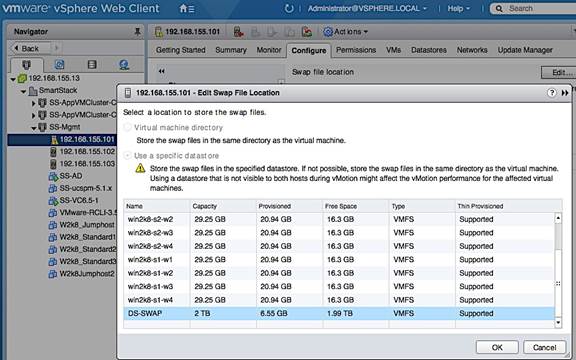Image resolution: width=576 pixels, height=360 pixels.
Task: Select VMs and Templates navigator tab icon
Action: pos(60,65)
